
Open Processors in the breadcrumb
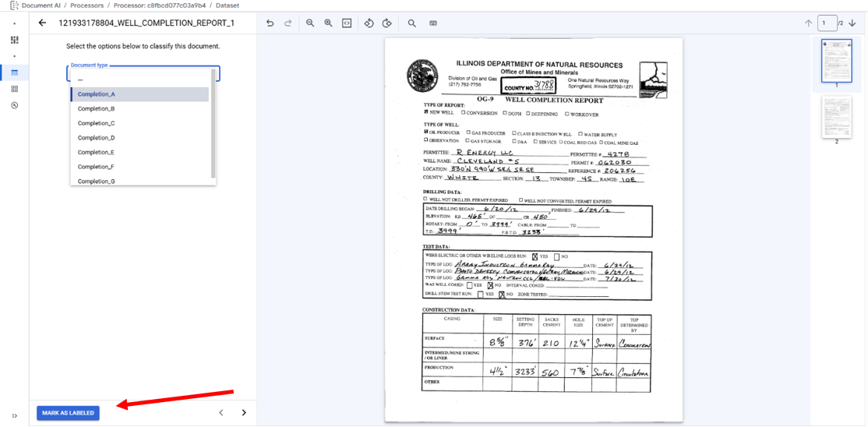86,5
